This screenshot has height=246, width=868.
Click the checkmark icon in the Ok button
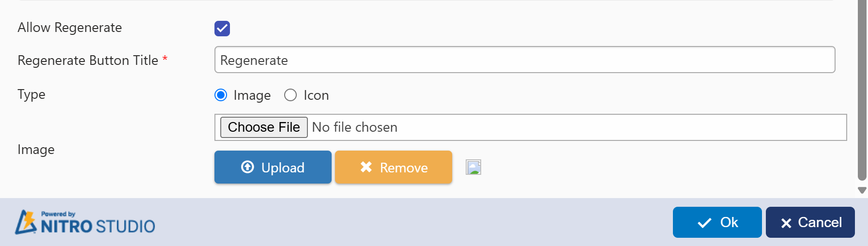point(704,223)
